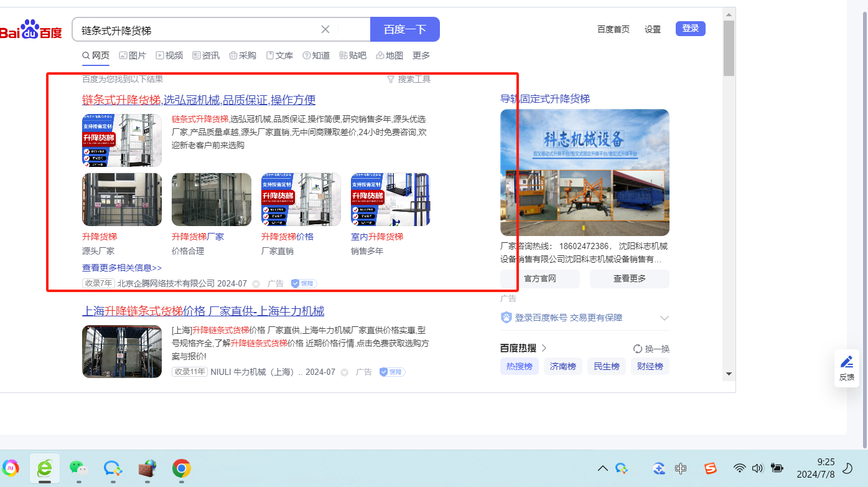Image resolution: width=868 pixels, height=487 pixels.
Task: Click the 升降货梯价格 link
Action: (287, 237)
